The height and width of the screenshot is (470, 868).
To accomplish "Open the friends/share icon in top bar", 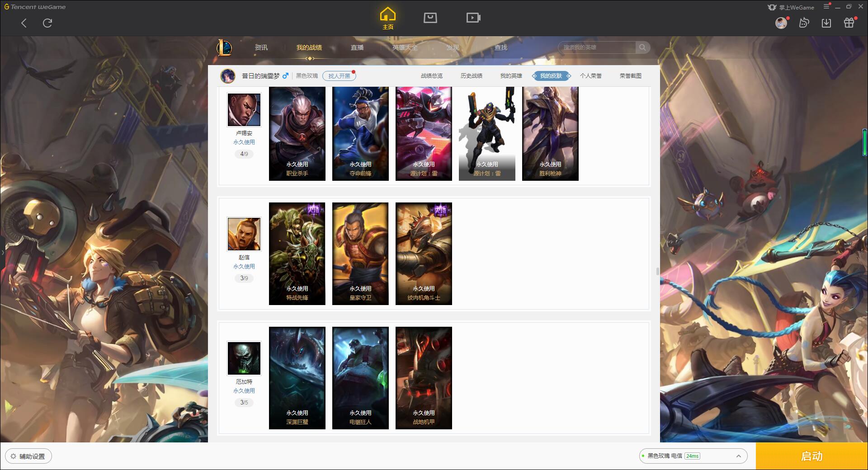I will click(804, 23).
